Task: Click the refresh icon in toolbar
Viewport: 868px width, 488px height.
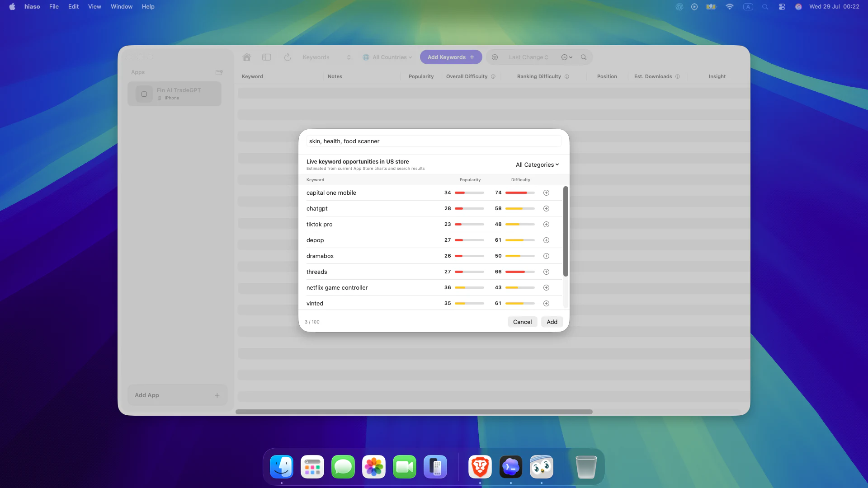Action: [288, 57]
